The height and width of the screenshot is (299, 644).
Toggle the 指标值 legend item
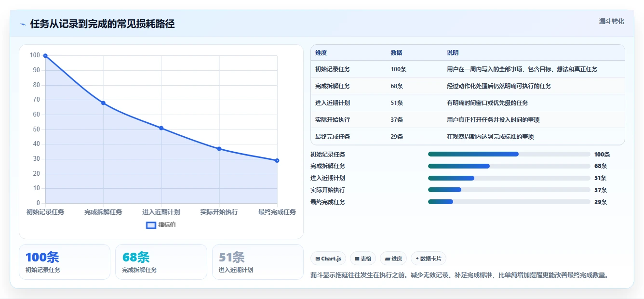[161, 225]
